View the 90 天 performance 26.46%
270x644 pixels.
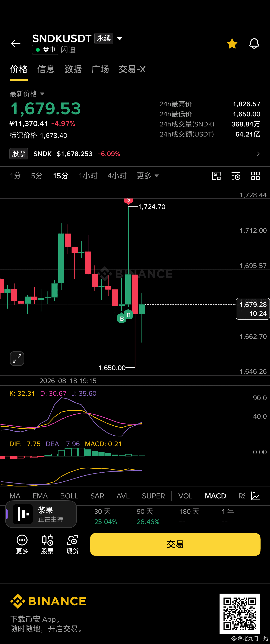point(148,517)
